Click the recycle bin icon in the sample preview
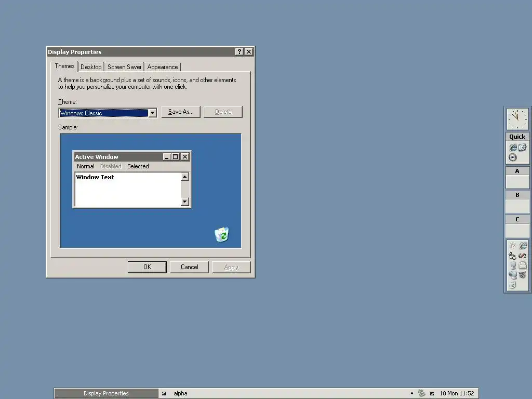 (222, 234)
